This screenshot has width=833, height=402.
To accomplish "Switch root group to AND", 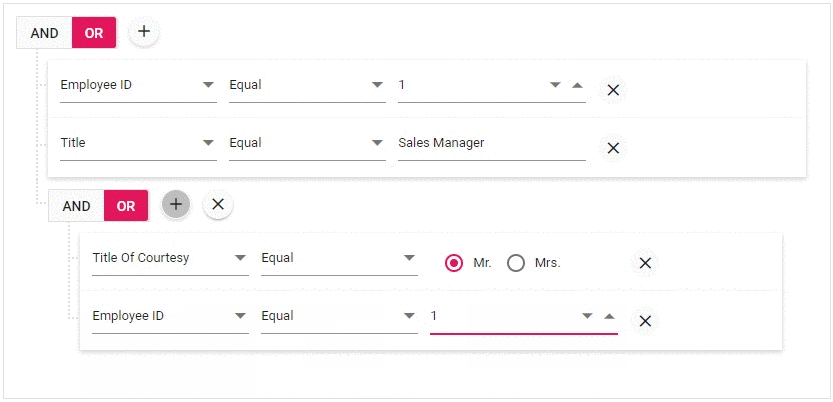I will [x=45, y=33].
